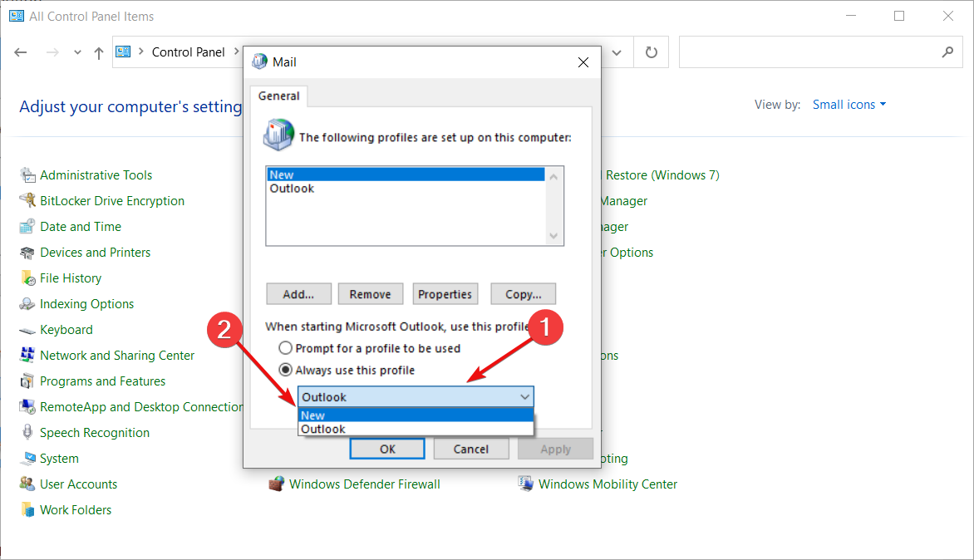Open the BitLocker Drive Encryption icon
Screen dimensions: 974x560
click(x=27, y=200)
